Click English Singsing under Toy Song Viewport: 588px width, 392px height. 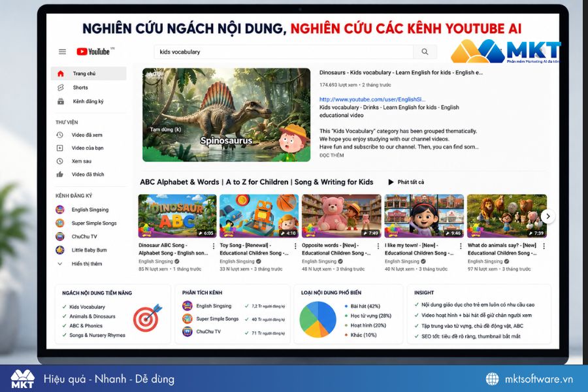point(237,261)
